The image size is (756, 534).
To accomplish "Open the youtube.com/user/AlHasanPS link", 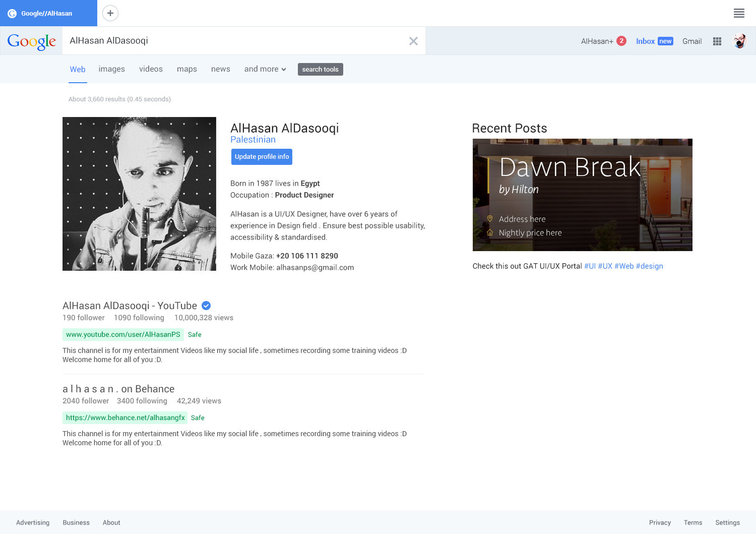I will coord(123,334).
